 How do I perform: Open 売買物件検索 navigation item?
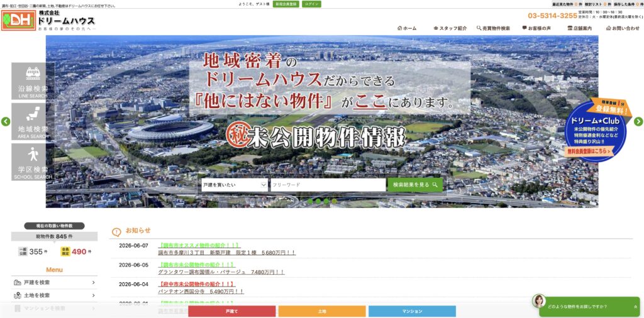tap(493, 28)
